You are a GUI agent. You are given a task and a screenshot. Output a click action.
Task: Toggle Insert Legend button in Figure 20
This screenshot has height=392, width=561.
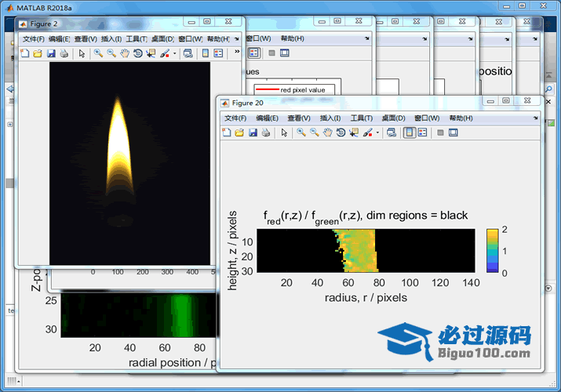(x=422, y=133)
